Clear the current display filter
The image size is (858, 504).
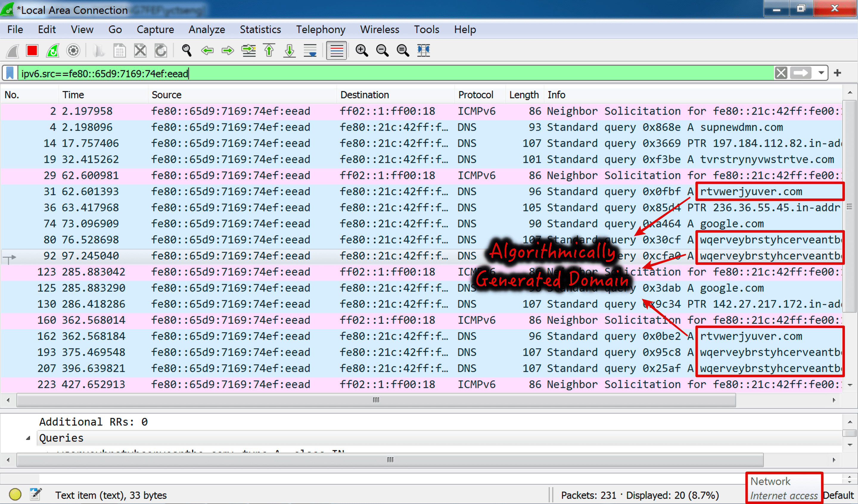[781, 73]
